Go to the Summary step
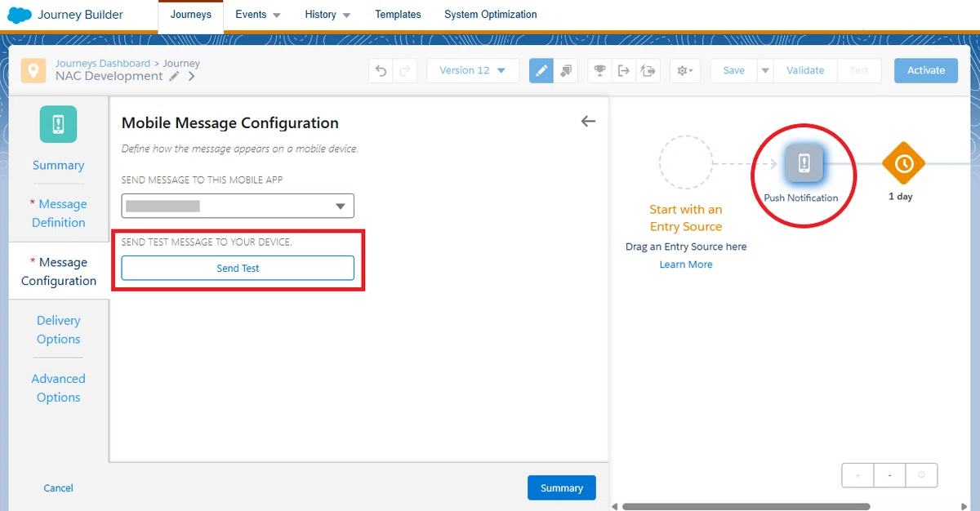Screen dimensions: 980x511 [x=58, y=165]
